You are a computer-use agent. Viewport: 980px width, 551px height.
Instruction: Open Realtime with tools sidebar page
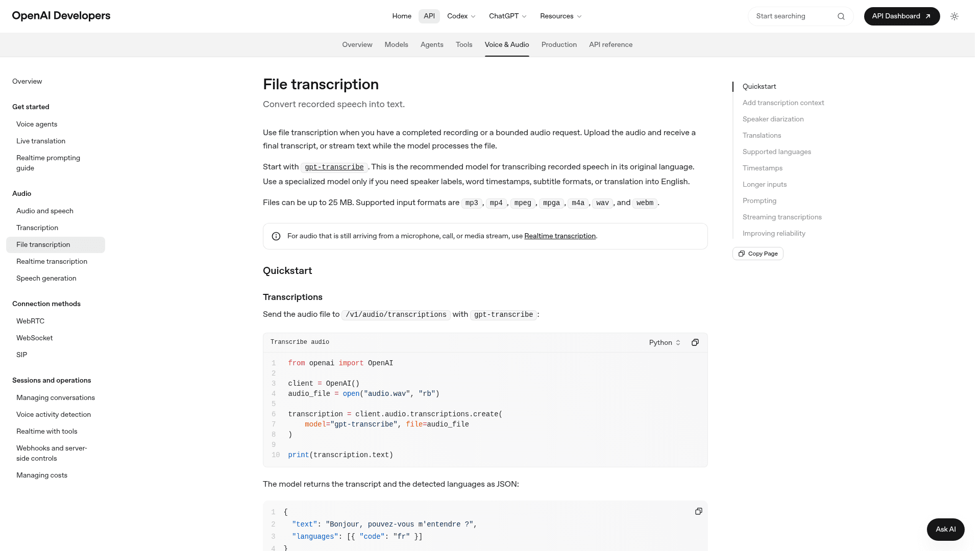(47, 432)
